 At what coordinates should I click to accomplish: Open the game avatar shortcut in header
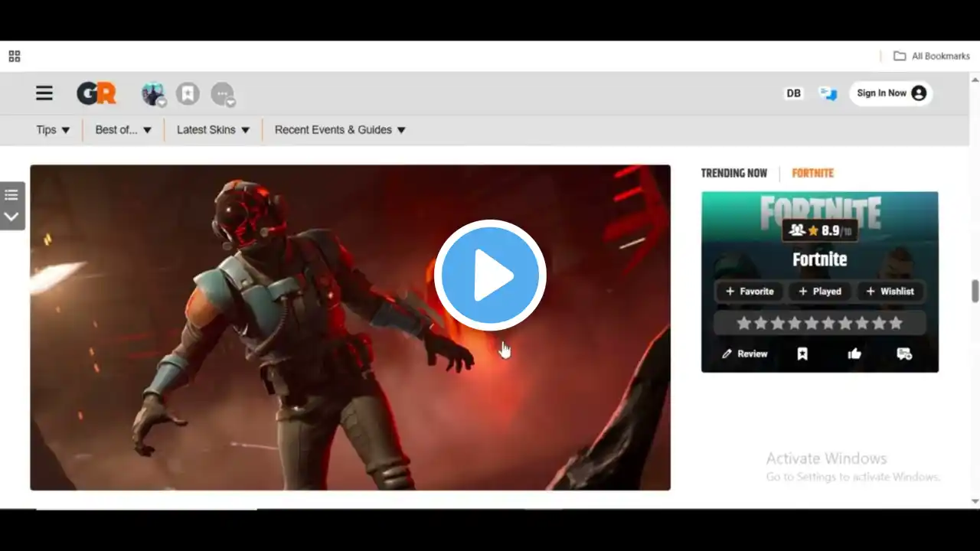(153, 94)
